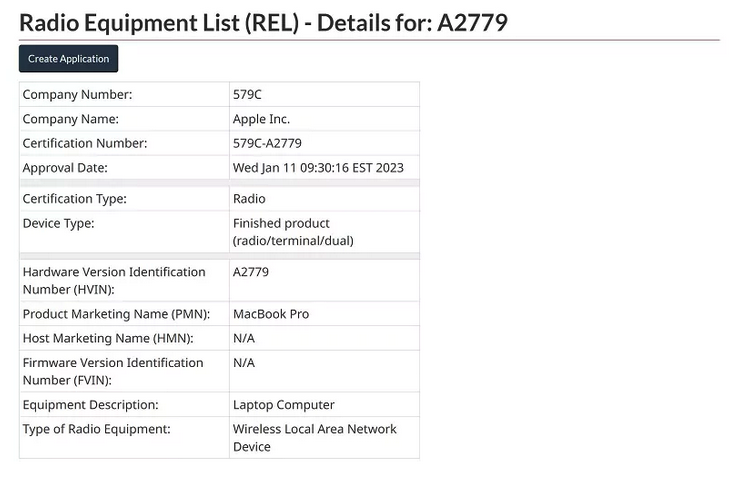
Task: Select the certification number '579C-A2779'
Action: [x=267, y=143]
